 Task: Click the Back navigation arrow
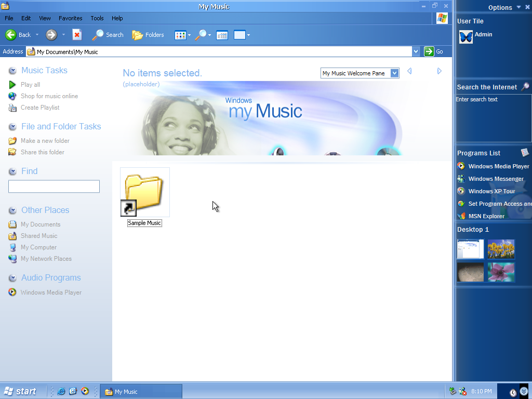(11, 35)
